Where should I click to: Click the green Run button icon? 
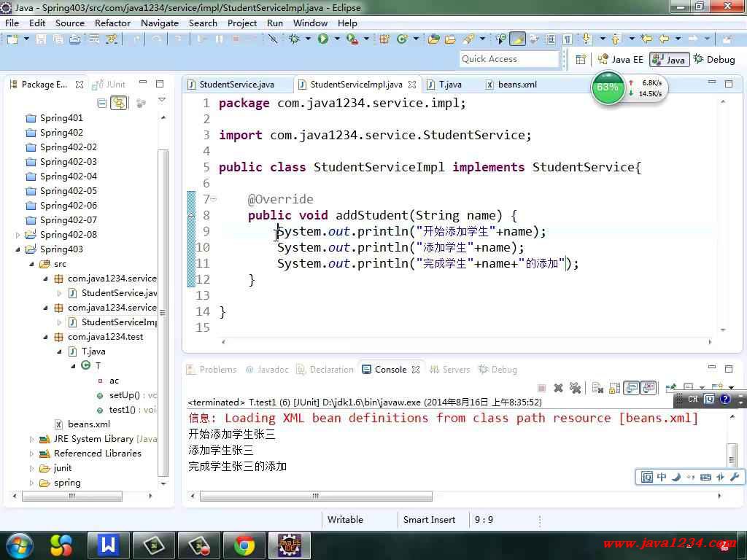pyautogui.click(x=323, y=39)
